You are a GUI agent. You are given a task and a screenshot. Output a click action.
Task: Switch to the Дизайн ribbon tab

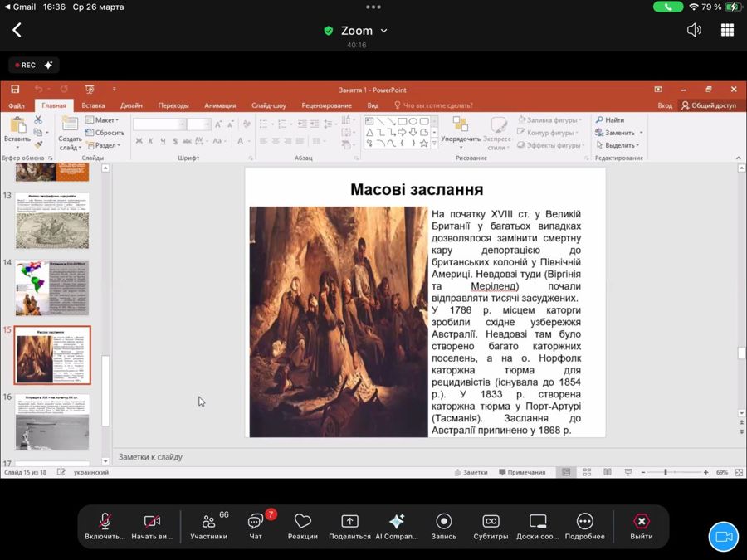tap(131, 105)
